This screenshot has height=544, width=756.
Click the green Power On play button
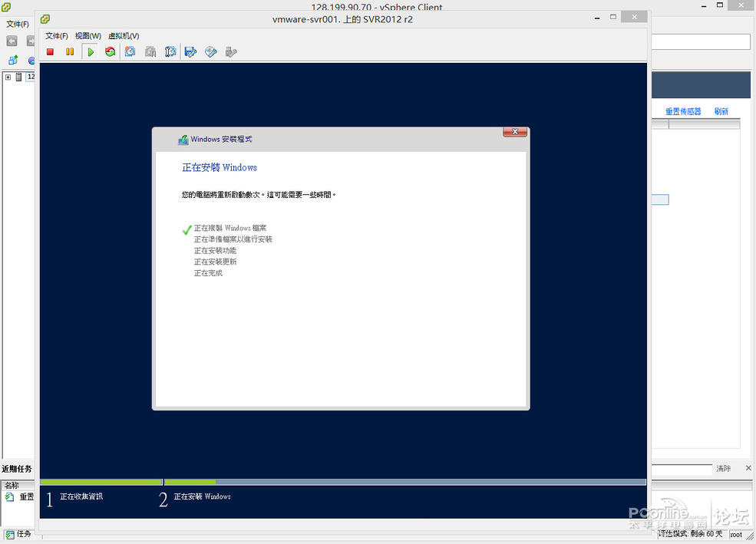(x=90, y=51)
